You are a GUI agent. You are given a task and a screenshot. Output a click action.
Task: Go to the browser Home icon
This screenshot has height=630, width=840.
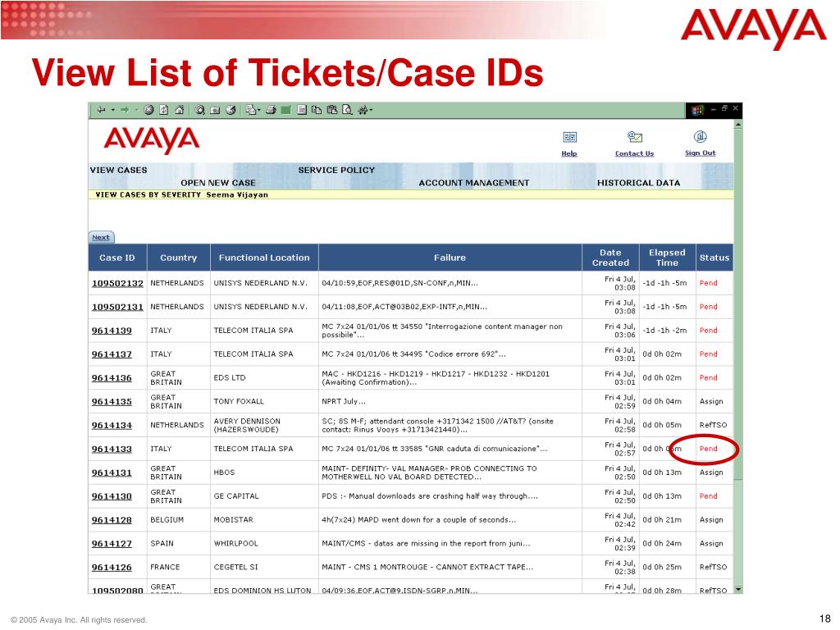point(180,110)
